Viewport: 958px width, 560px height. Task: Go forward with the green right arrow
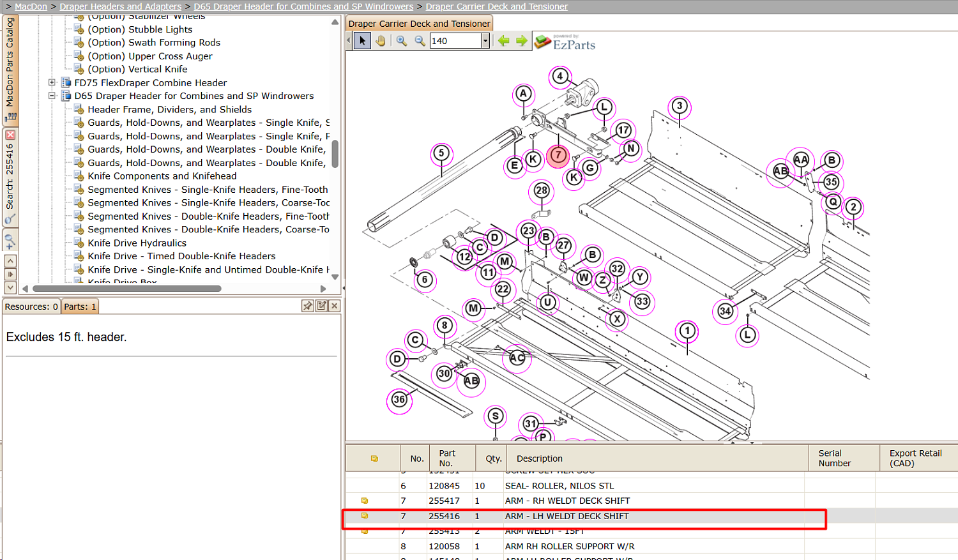coord(522,41)
